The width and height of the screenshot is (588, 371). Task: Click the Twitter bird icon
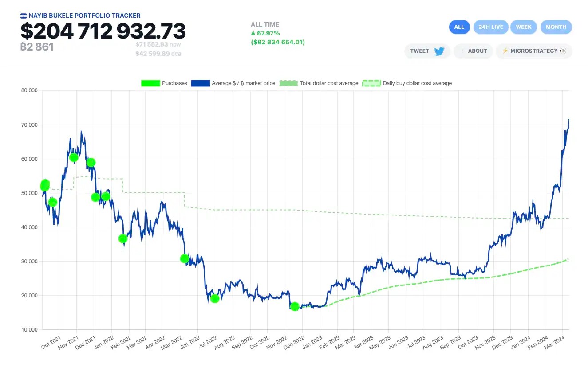click(x=439, y=51)
